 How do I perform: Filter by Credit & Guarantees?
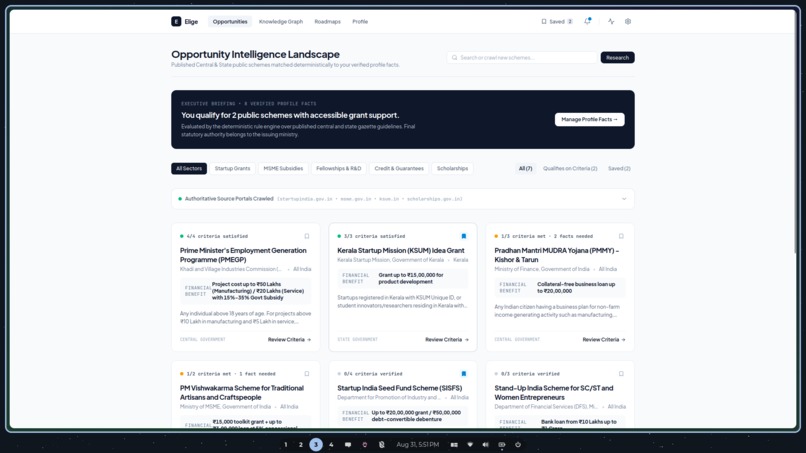click(399, 169)
